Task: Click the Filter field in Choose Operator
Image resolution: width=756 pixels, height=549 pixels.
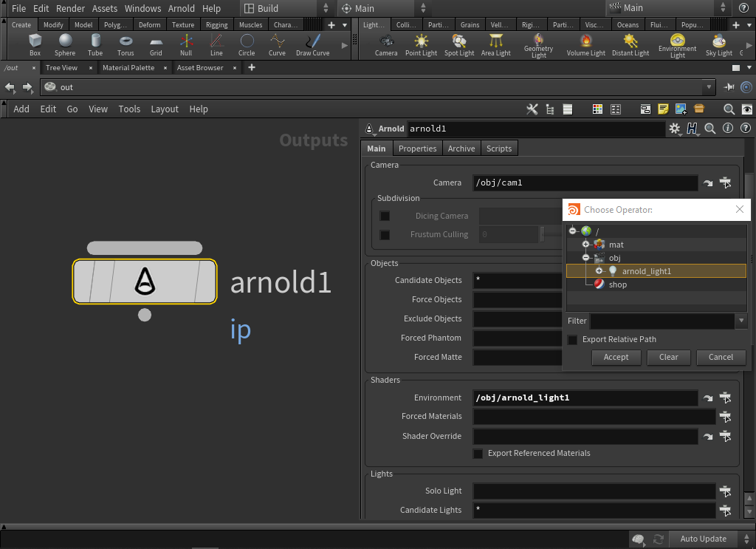Action: click(662, 321)
